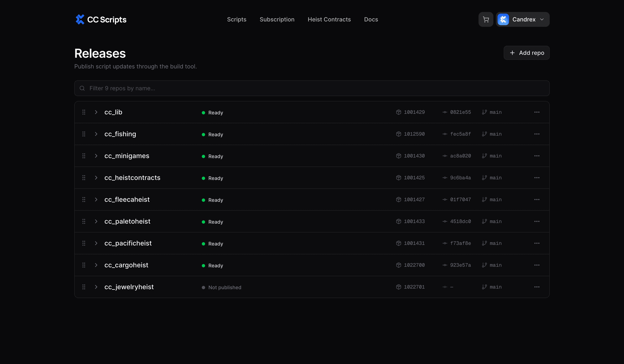This screenshot has height=364, width=624.
Task: Select the cc_fishing repo name
Action: pyautogui.click(x=120, y=134)
